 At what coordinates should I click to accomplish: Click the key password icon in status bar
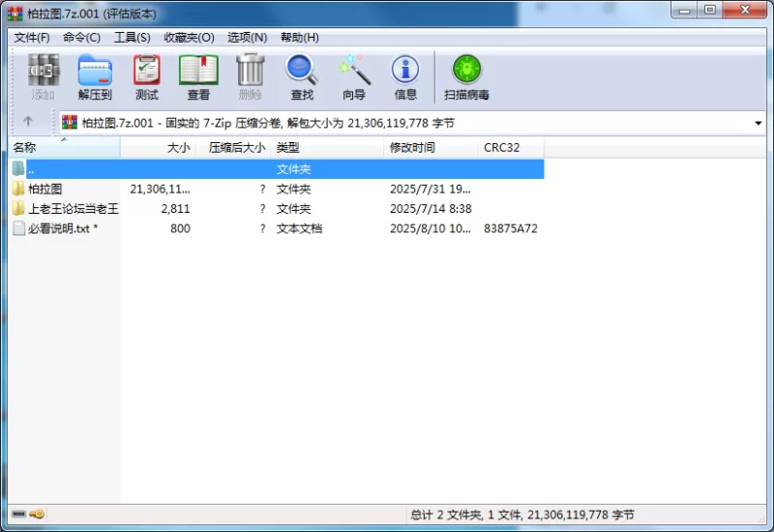(x=37, y=515)
